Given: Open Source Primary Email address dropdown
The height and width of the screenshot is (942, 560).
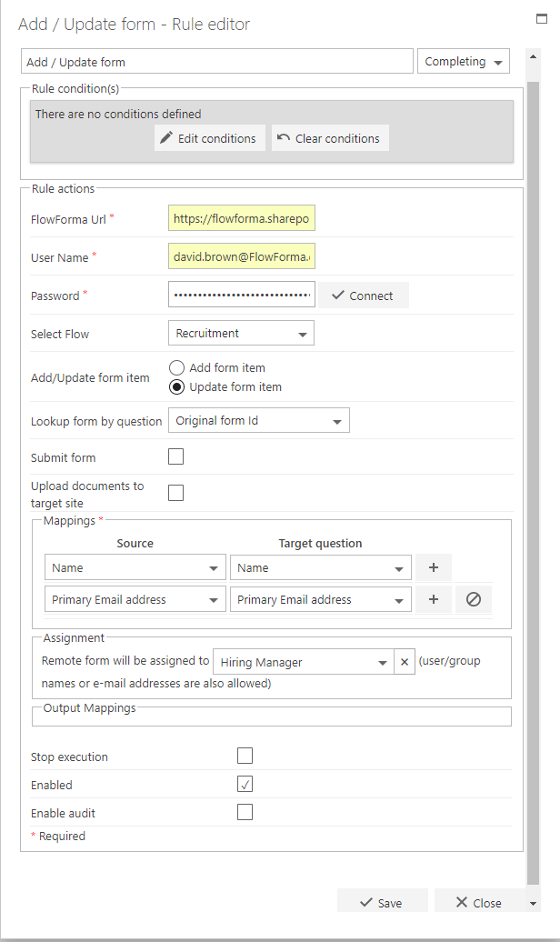Looking at the screenshot, I should 135,599.
